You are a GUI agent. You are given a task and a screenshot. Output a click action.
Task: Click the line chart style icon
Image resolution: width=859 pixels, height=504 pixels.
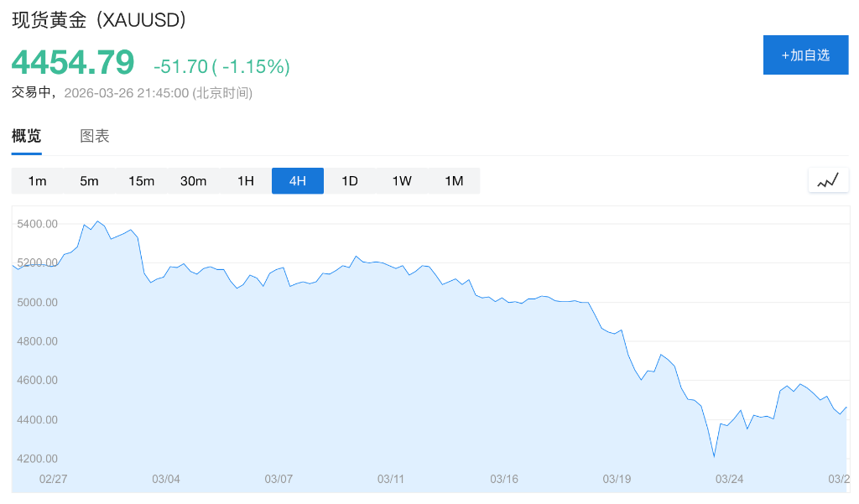click(x=828, y=179)
